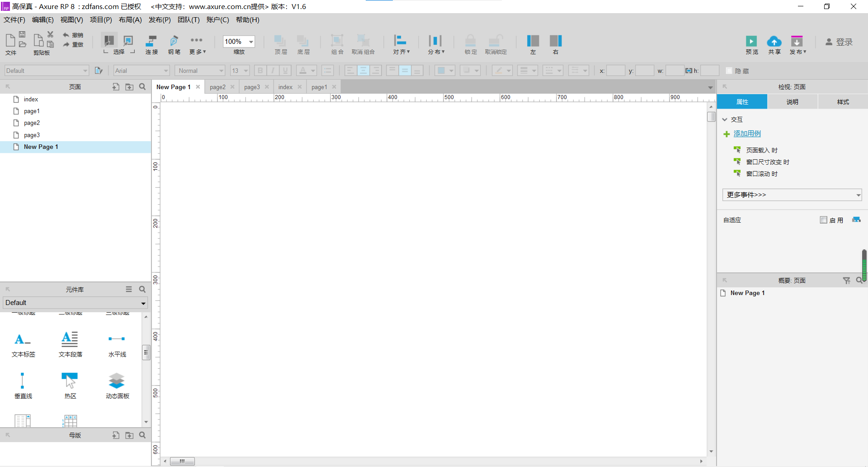Click the search icon in Pages panel

142,87
